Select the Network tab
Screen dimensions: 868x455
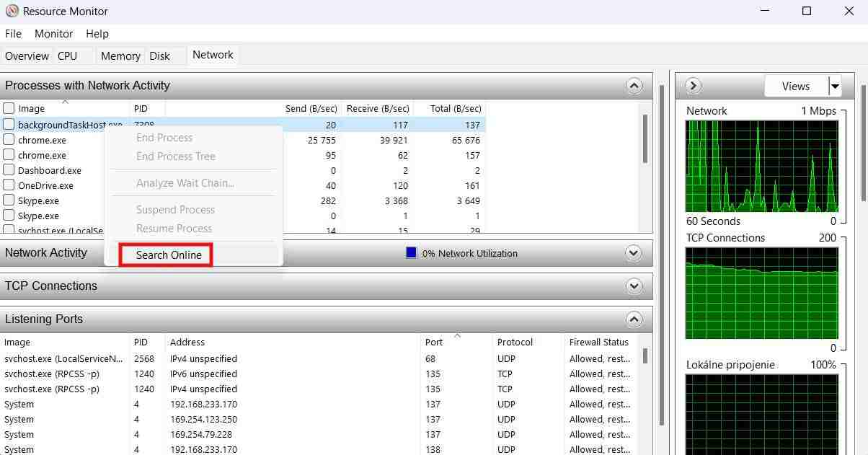coord(213,55)
